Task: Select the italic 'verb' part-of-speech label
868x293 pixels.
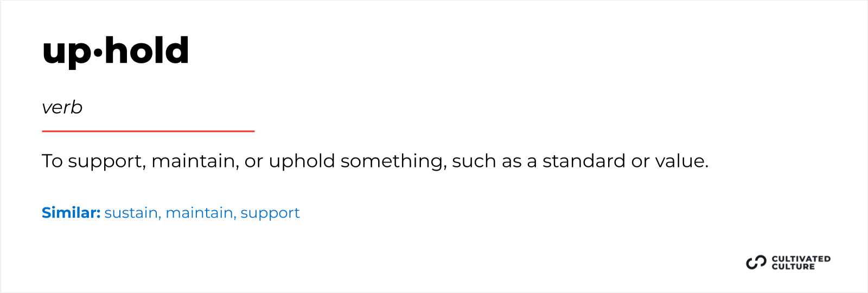Action: coord(62,107)
